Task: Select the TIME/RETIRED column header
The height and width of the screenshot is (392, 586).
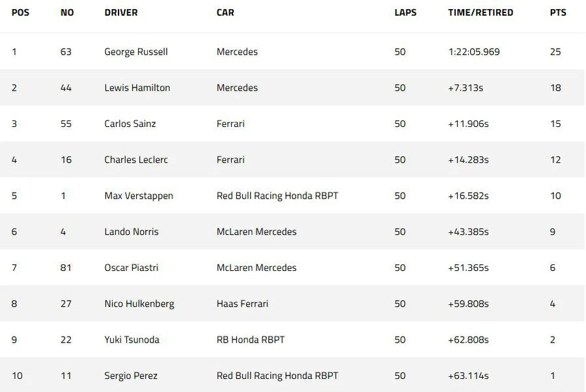Action: (481, 12)
